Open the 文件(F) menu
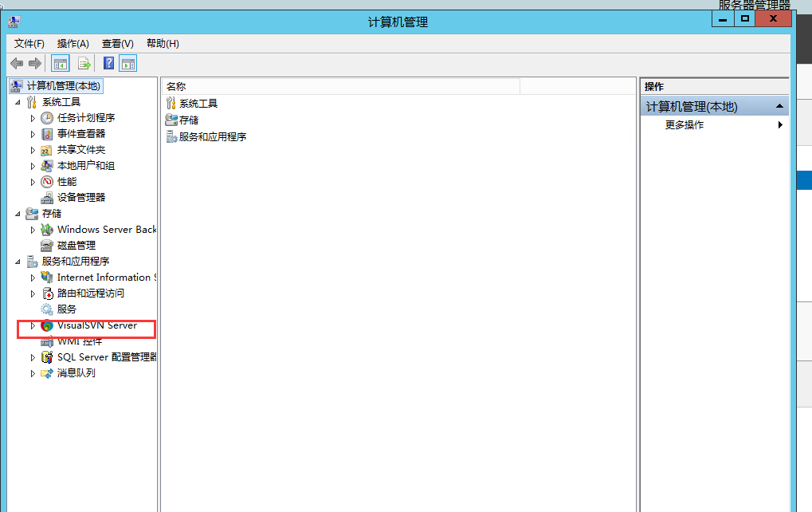 pos(29,44)
